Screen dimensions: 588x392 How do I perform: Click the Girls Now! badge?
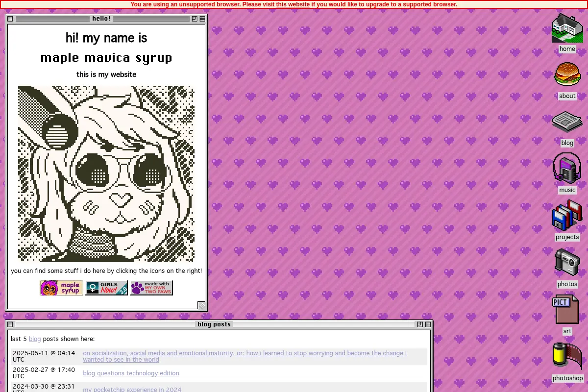[106, 288]
